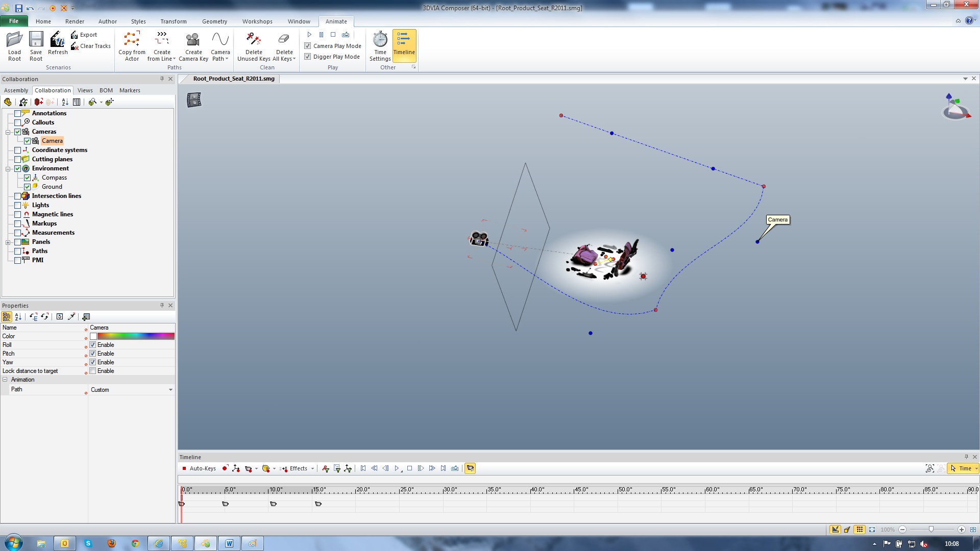Click the categorized view icon in Properties toolbar
The width and height of the screenshot is (980, 551).
coord(7,317)
